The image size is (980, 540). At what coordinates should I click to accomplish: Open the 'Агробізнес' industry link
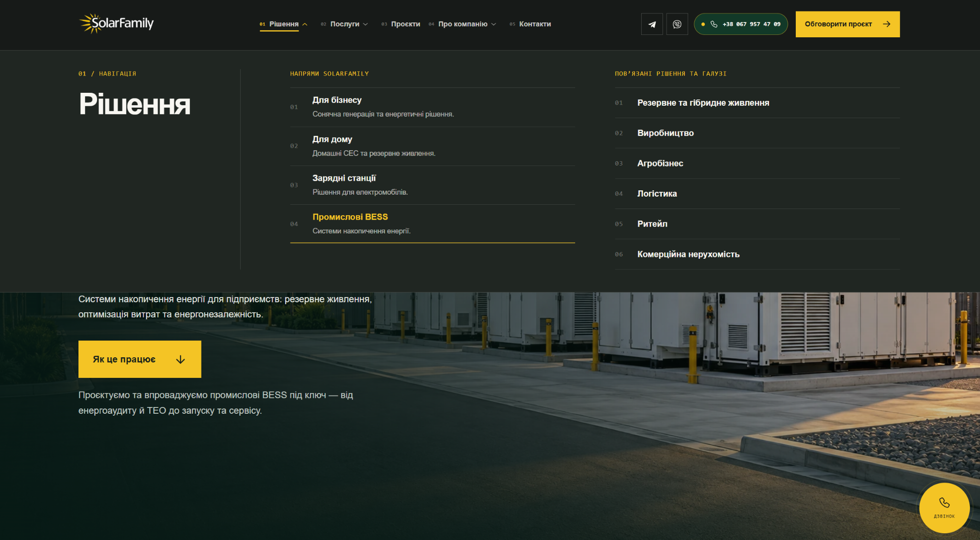(x=757, y=163)
